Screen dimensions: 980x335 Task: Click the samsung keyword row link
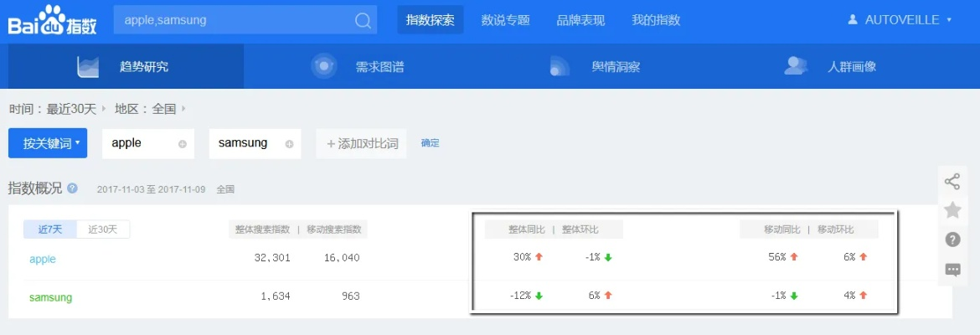pyautogui.click(x=50, y=297)
